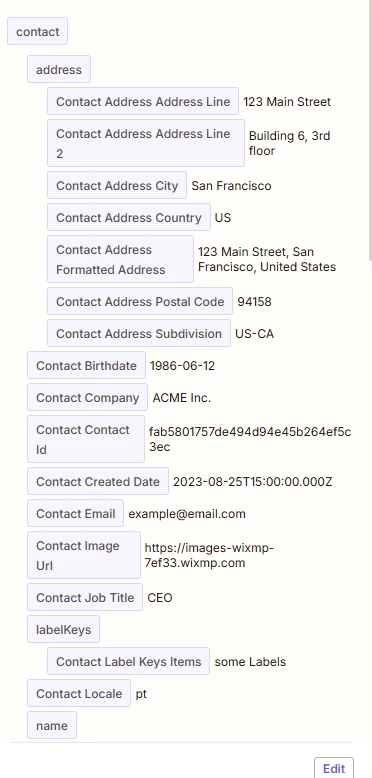Image resolution: width=372 pixels, height=778 pixels.
Task: Pick the Contact Image Url field
Action: point(84,555)
